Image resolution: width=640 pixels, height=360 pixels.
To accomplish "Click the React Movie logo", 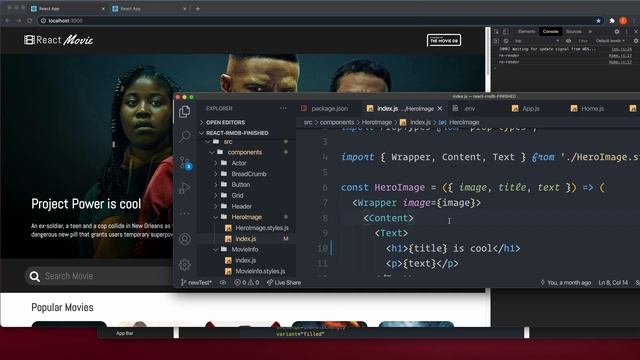I will click(x=58, y=40).
